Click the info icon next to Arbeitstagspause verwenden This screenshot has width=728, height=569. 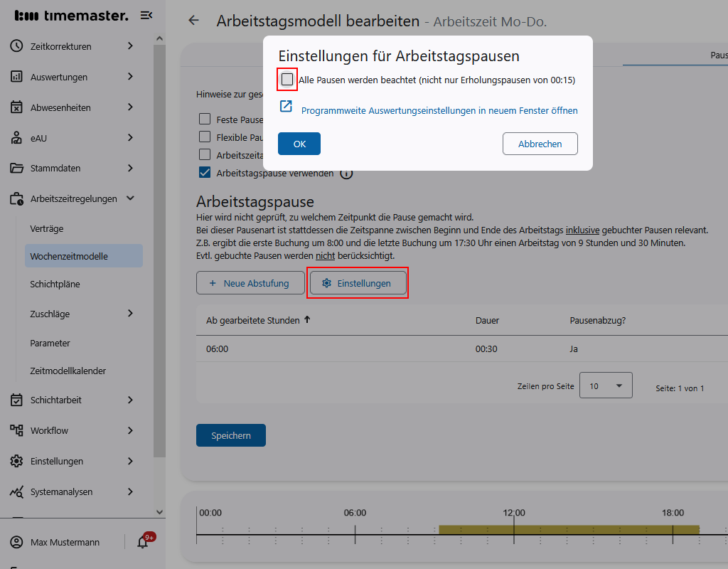pos(346,173)
